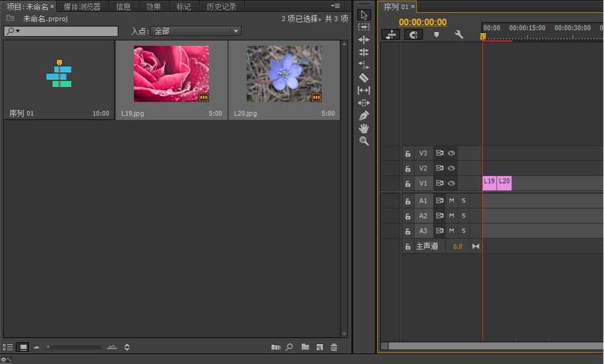The width and height of the screenshot is (604, 364).
Task: Toggle nest sequence insert mode button
Action: [391, 34]
